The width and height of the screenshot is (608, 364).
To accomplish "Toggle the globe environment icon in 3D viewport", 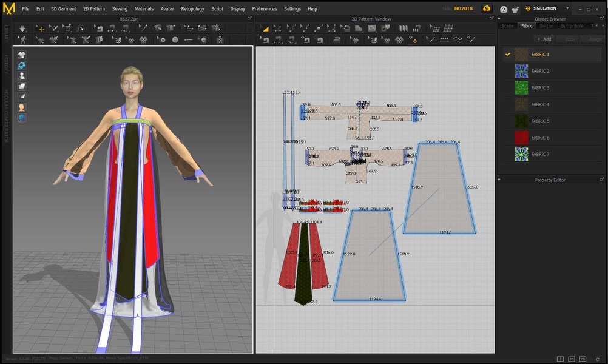I will pyautogui.click(x=22, y=118).
